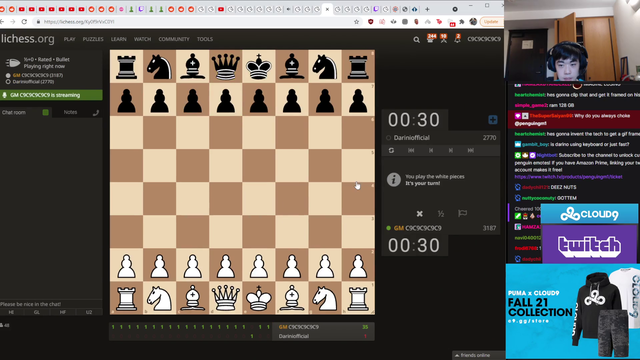Send the HF preset chat message
The height and width of the screenshot is (360, 640).
pos(63,312)
